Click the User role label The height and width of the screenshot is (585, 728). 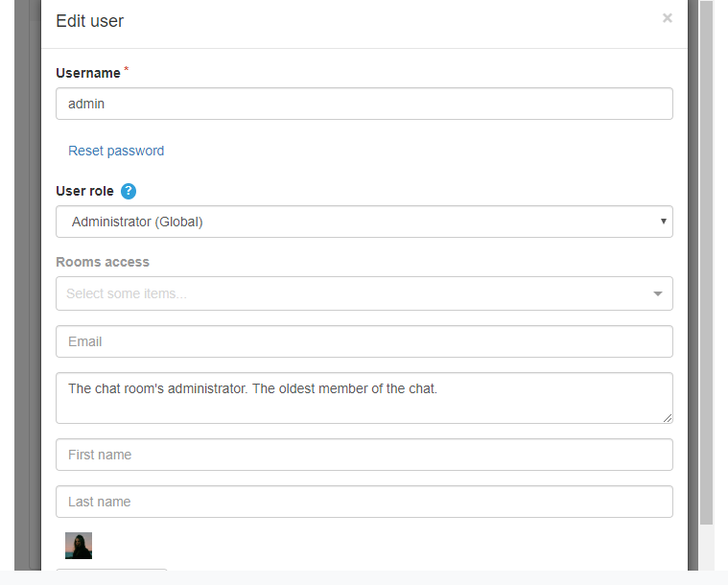85,191
